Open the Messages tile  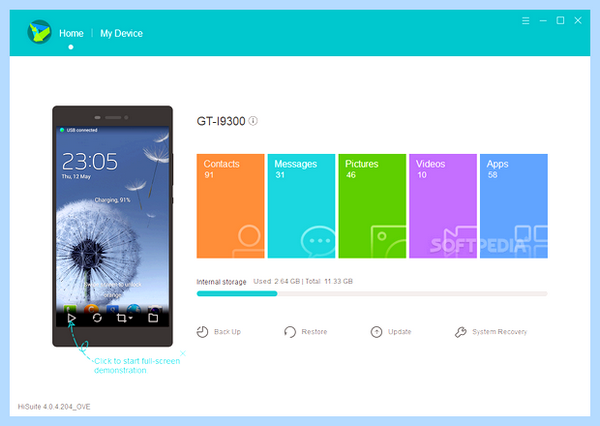301,206
